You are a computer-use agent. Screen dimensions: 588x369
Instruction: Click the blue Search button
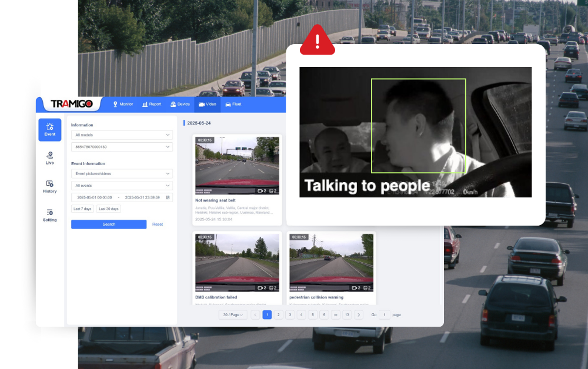point(109,224)
